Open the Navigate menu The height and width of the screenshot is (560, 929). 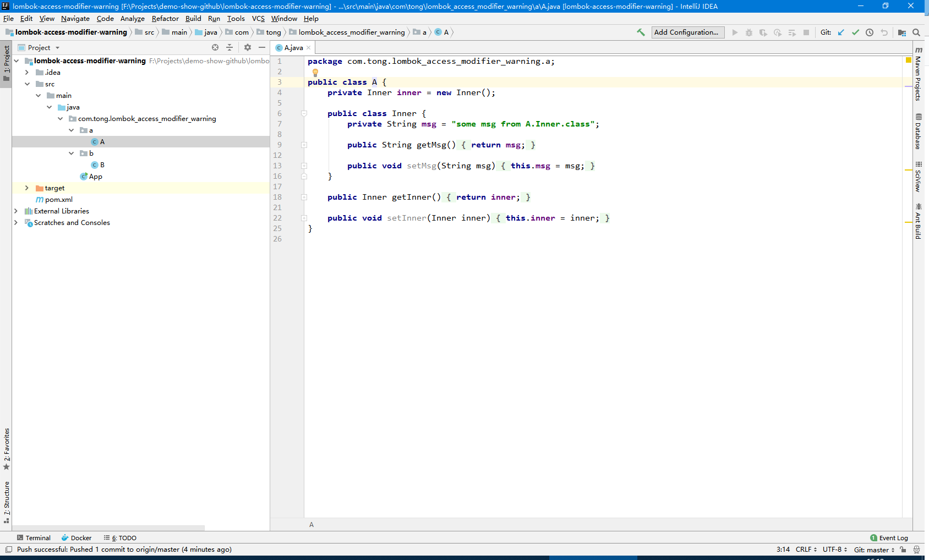pyautogui.click(x=75, y=18)
